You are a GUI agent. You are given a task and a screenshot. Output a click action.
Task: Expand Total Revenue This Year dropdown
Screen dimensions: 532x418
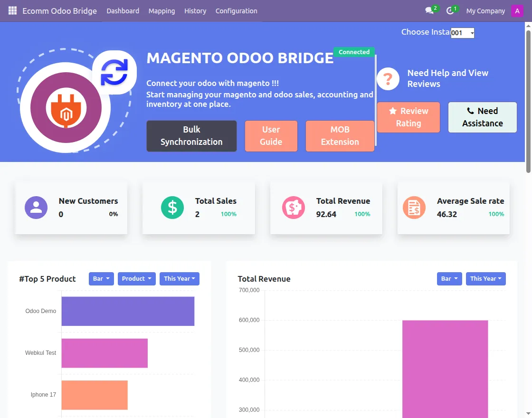[x=486, y=278]
